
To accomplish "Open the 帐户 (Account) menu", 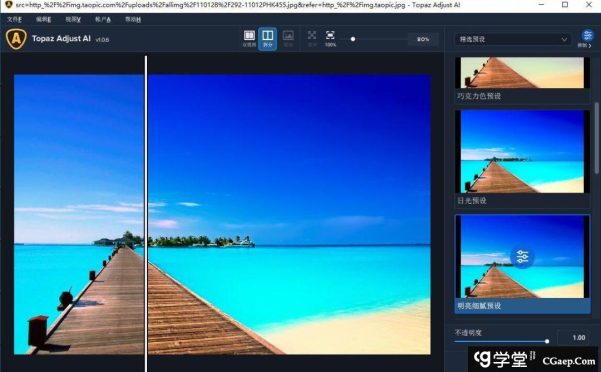I will click(x=103, y=19).
